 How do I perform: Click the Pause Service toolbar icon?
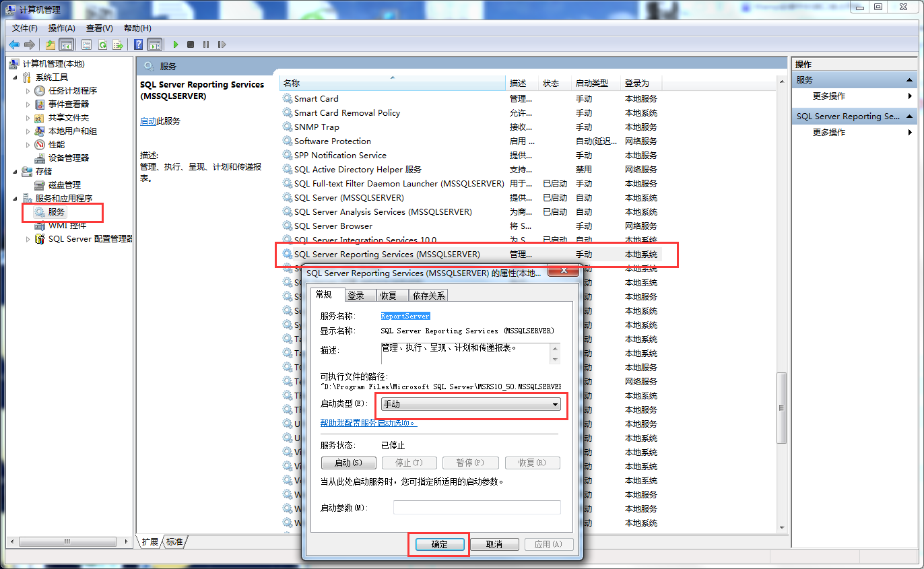click(206, 44)
